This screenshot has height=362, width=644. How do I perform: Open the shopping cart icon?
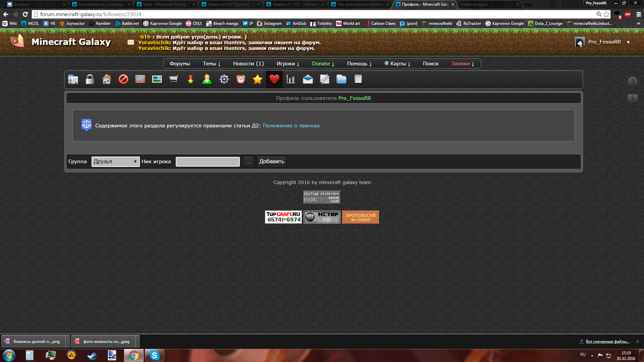pyautogui.click(x=174, y=79)
